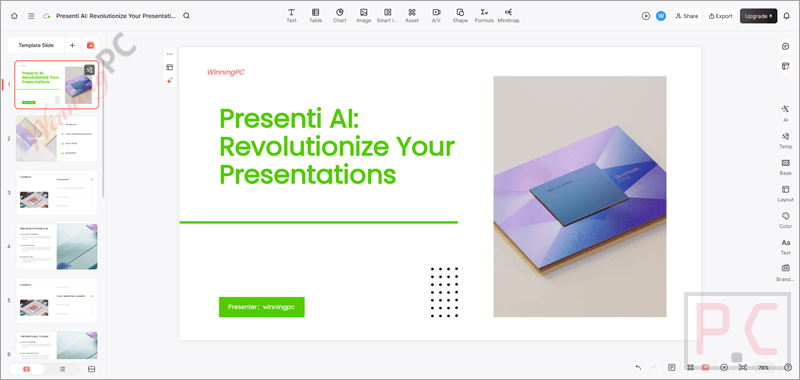The height and width of the screenshot is (380, 800).
Task: Open the Brand panel in right sidebar
Action: point(785,273)
